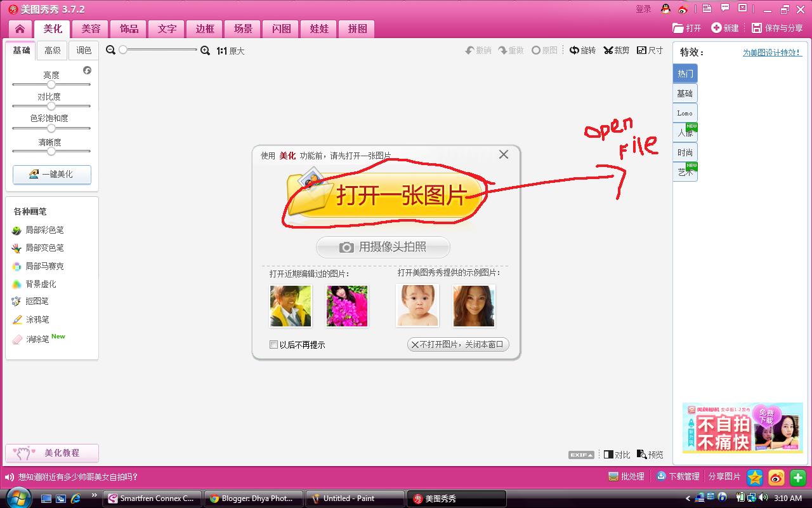Viewport: 812px width, 508px height.
Task: Open the 尺寸 resize tool
Action: click(650, 50)
